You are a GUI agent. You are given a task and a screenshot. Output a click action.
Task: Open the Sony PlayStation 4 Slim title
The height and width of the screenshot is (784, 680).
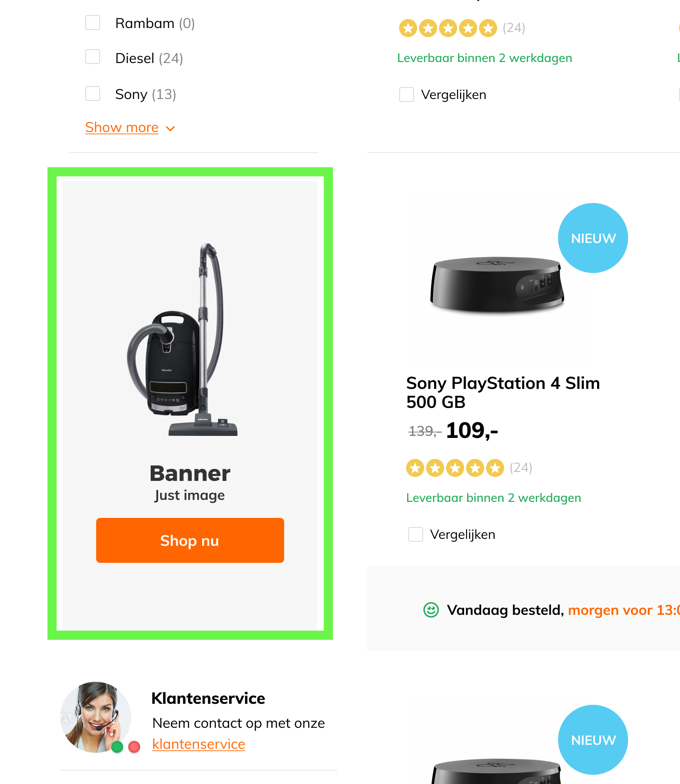(x=502, y=392)
